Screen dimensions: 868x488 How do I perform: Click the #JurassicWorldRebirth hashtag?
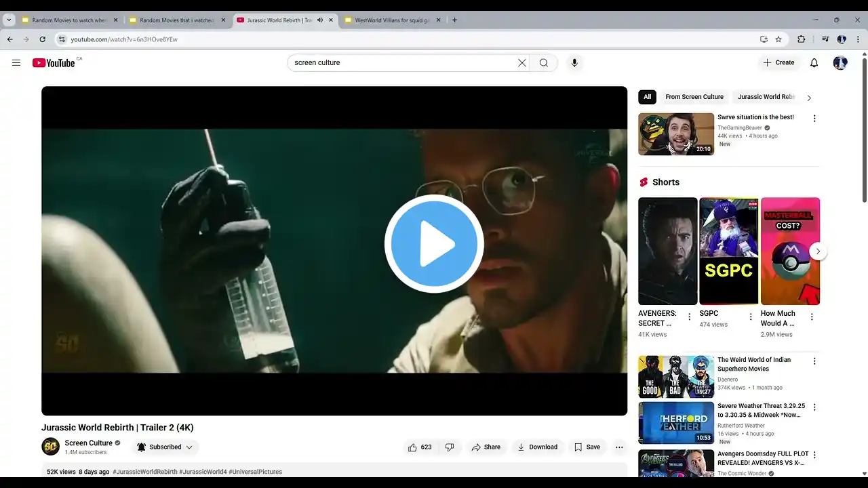[145, 472]
